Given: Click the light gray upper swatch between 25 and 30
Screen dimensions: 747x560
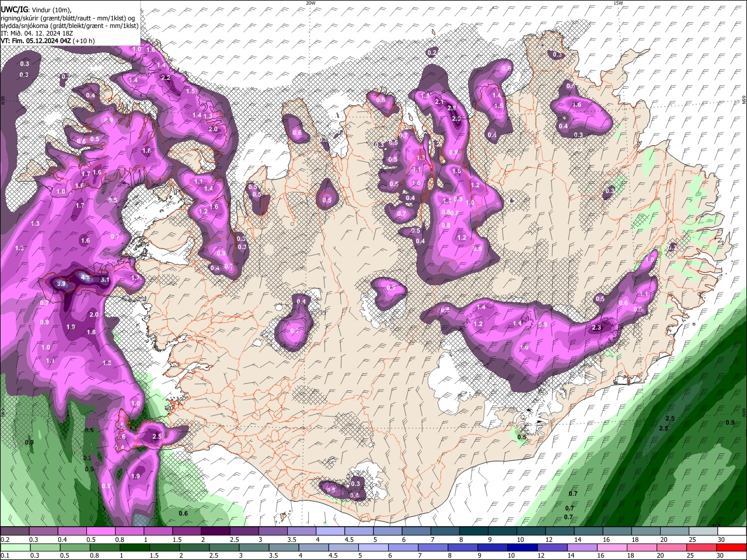Looking at the screenshot, I should (703, 531).
